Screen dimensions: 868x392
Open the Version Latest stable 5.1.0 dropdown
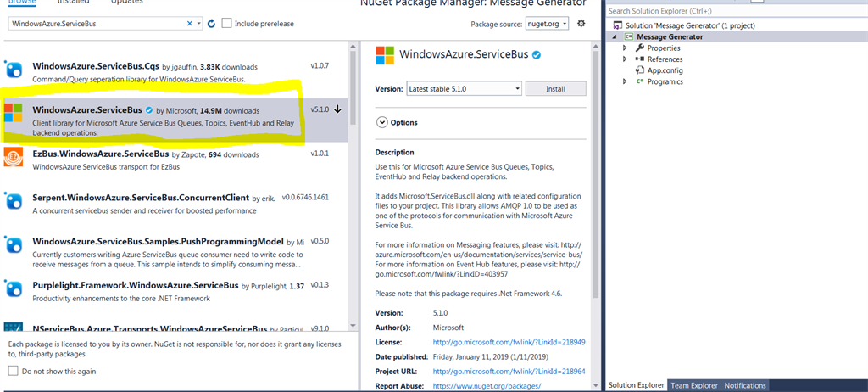[x=464, y=89]
